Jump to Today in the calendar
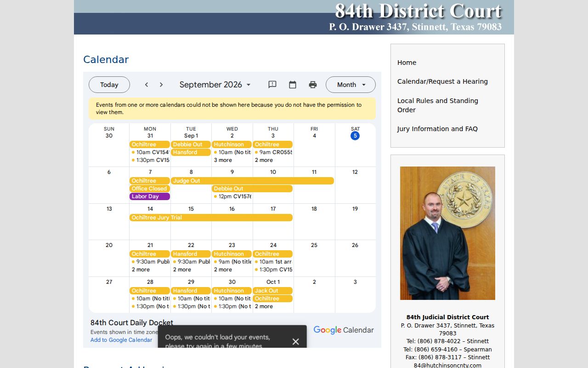 tap(109, 85)
